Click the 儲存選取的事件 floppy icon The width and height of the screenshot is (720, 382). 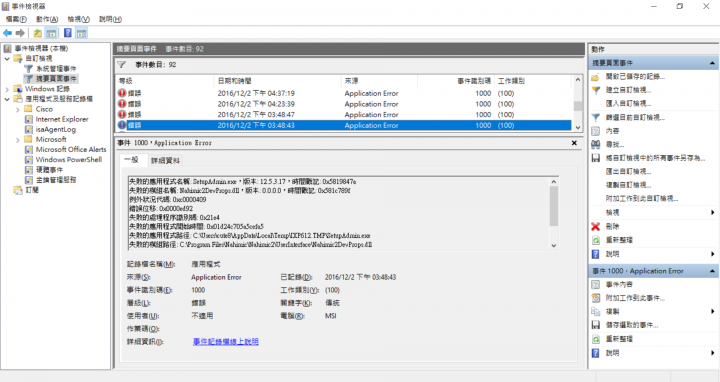(596, 325)
